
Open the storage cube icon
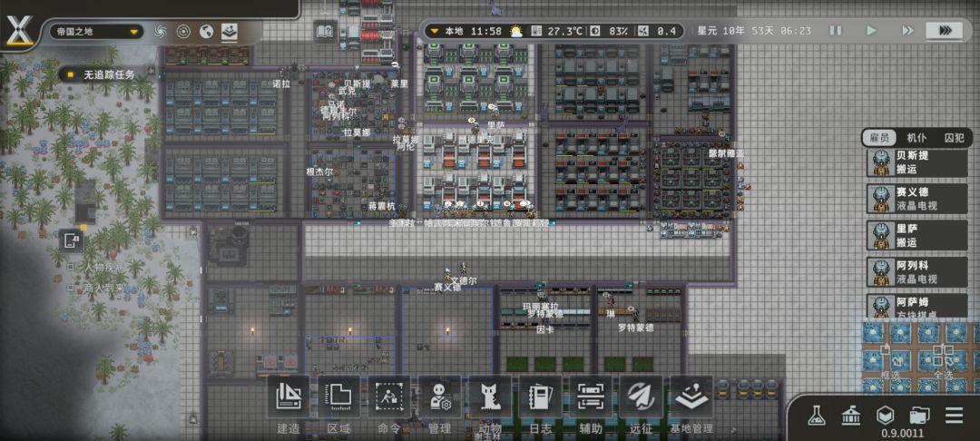(x=884, y=416)
